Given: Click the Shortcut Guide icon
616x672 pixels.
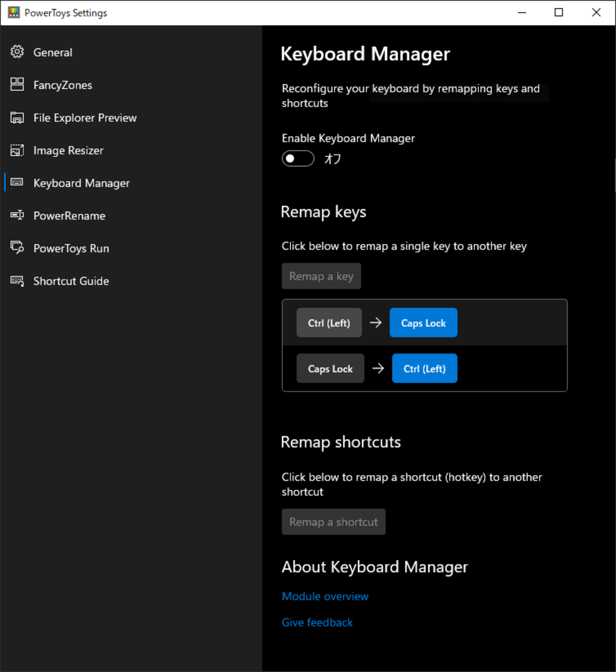Looking at the screenshot, I should 17,281.
